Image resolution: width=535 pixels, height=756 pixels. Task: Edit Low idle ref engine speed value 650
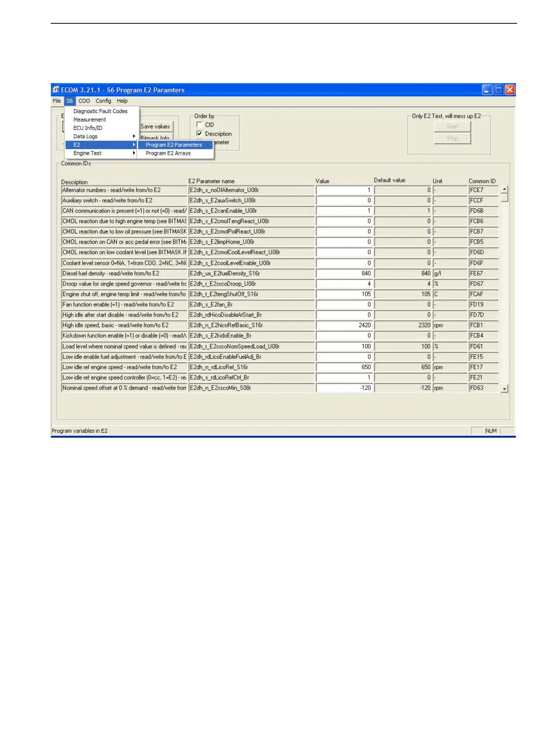[x=345, y=367]
